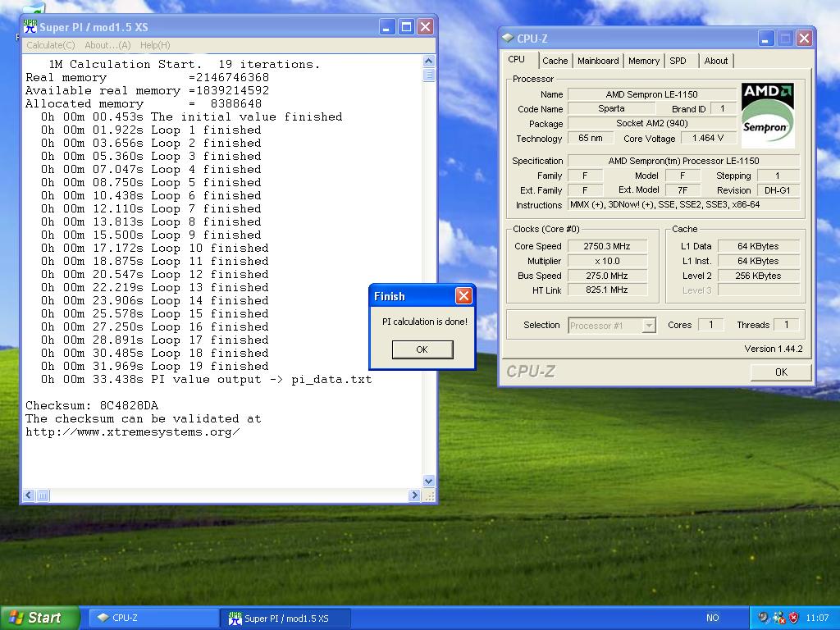Click the AMD Sempron logo in CPU-Z
840x630 pixels.
pos(767,115)
